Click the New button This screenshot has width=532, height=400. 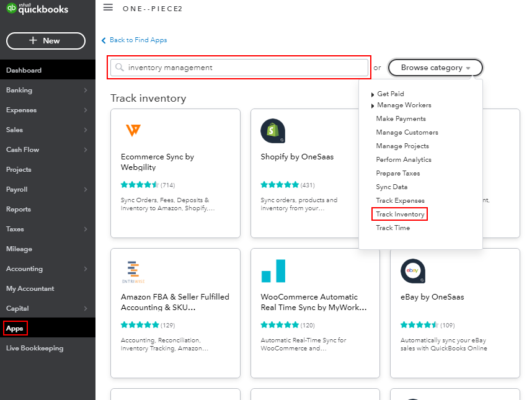coord(45,41)
